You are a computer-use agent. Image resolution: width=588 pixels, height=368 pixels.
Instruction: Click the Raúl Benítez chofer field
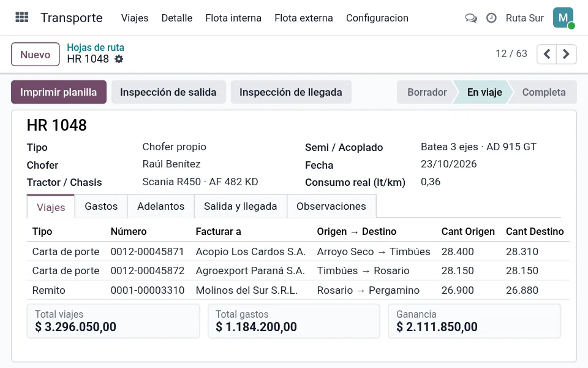pos(171,164)
